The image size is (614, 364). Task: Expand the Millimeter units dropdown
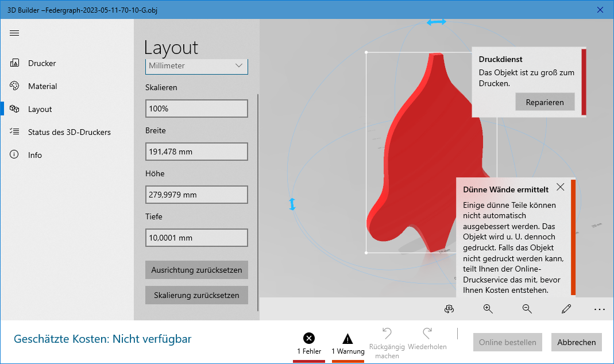pos(196,65)
